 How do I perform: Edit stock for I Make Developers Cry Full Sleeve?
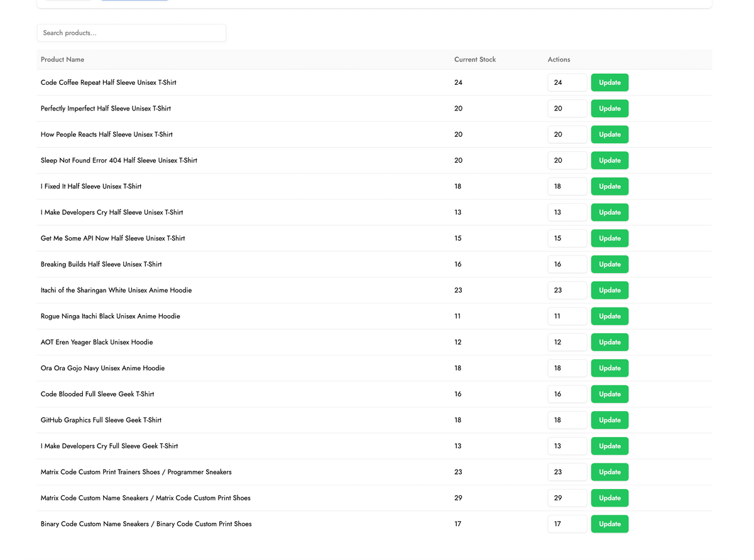click(x=567, y=446)
